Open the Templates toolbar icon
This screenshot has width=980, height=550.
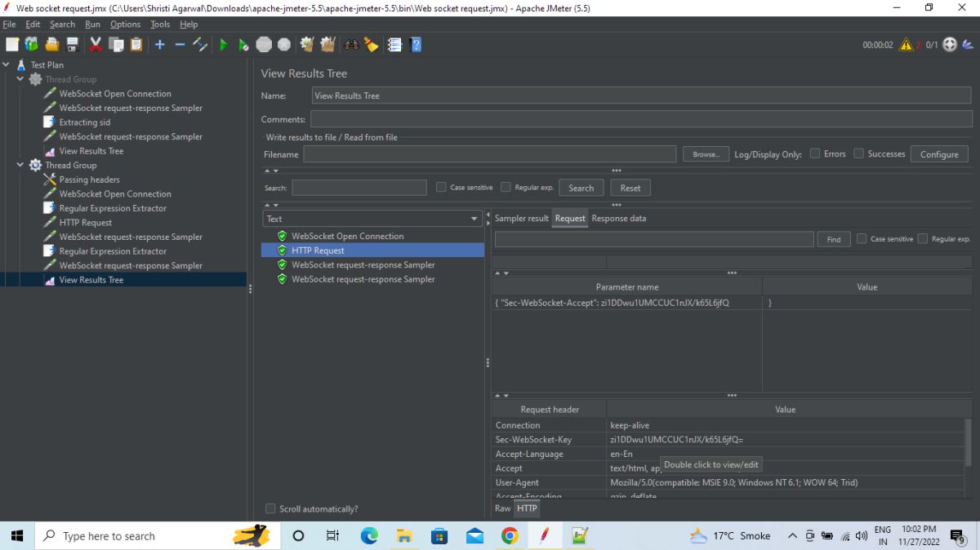pos(32,45)
